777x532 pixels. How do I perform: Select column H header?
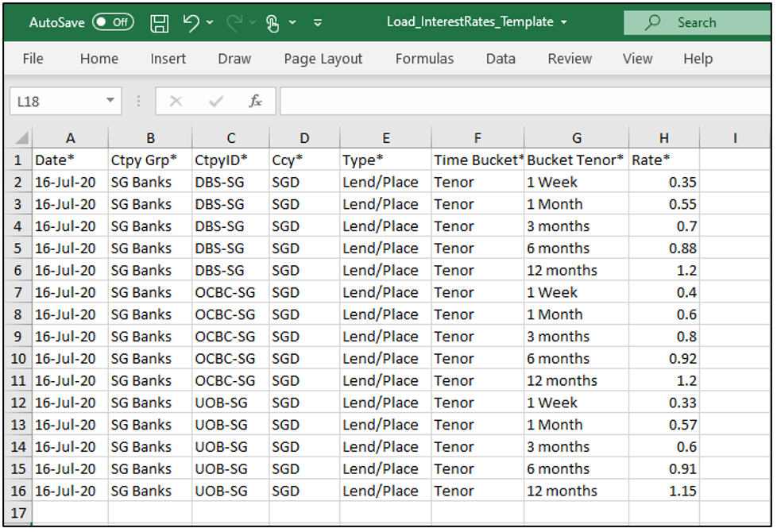(663, 138)
